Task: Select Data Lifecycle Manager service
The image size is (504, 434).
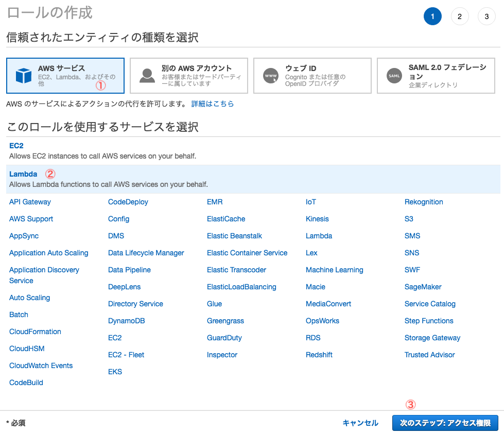Action: [146, 253]
